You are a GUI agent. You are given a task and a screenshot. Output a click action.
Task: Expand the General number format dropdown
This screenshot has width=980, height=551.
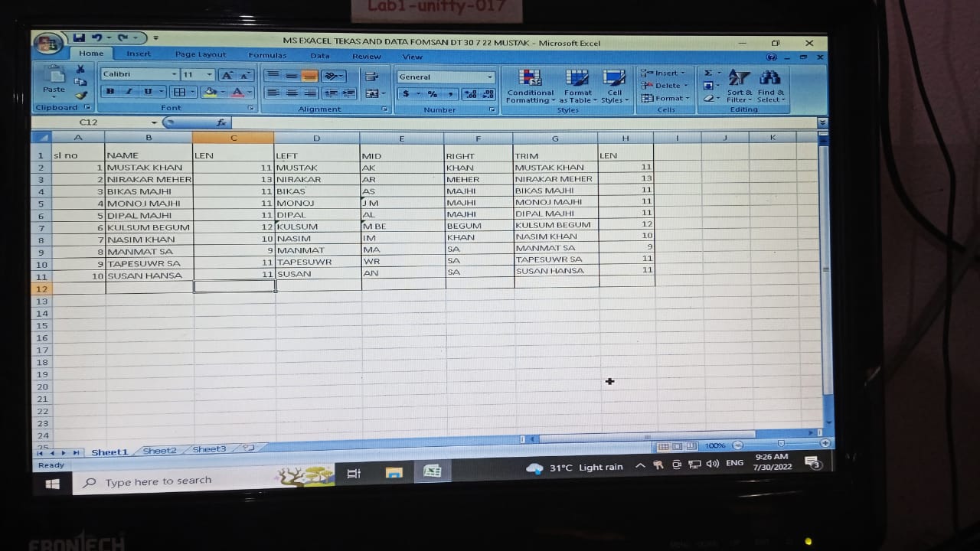click(490, 77)
